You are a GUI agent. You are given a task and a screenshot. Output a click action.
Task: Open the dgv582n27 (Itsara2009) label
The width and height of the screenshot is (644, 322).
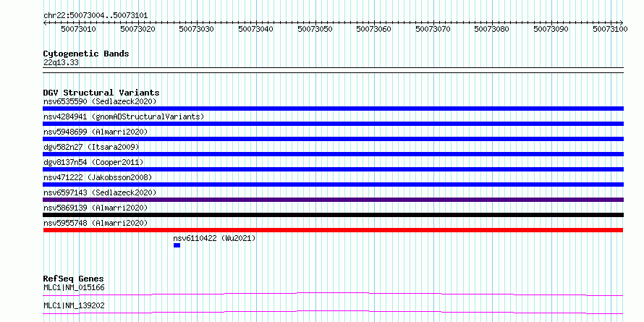tap(91, 147)
